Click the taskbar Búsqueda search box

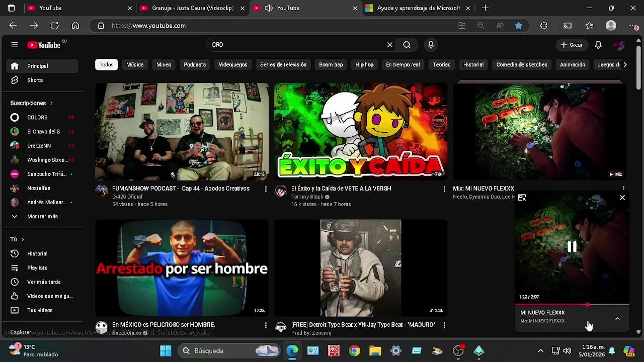point(230,350)
